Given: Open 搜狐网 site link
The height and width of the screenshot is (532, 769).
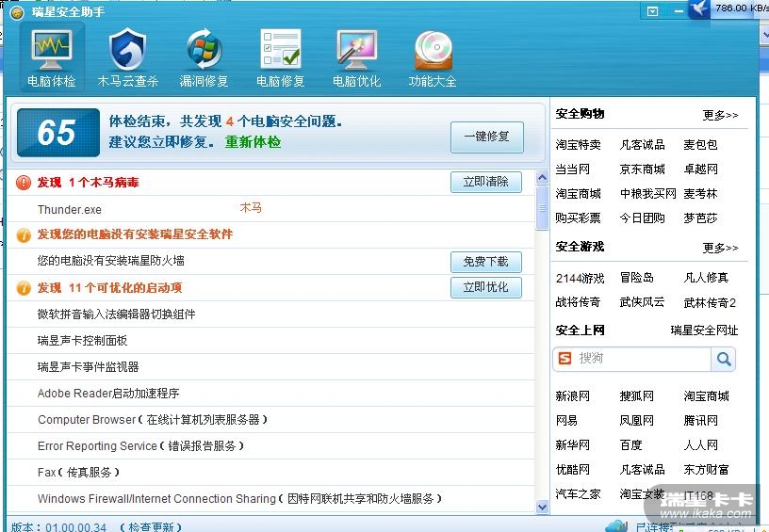Looking at the screenshot, I should point(636,396).
